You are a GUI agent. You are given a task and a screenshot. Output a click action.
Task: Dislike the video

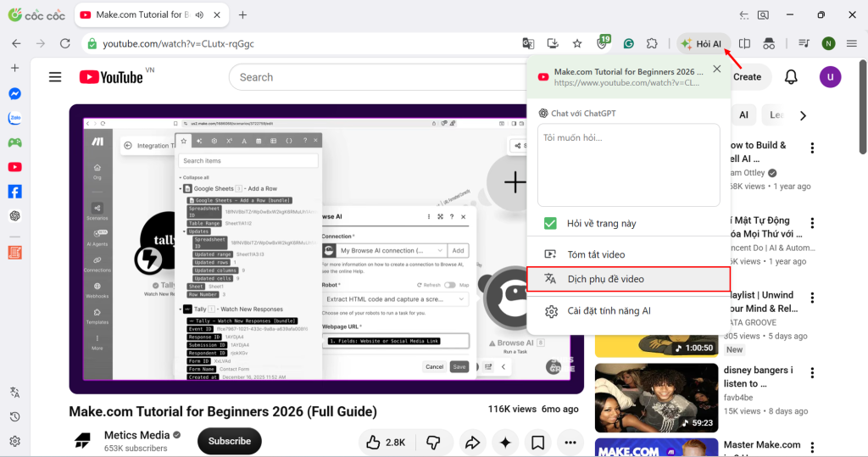433,442
